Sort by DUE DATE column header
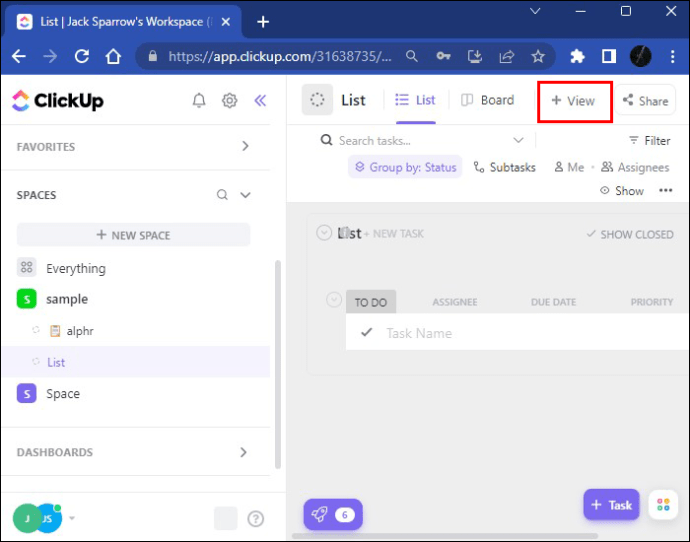 pyautogui.click(x=553, y=302)
